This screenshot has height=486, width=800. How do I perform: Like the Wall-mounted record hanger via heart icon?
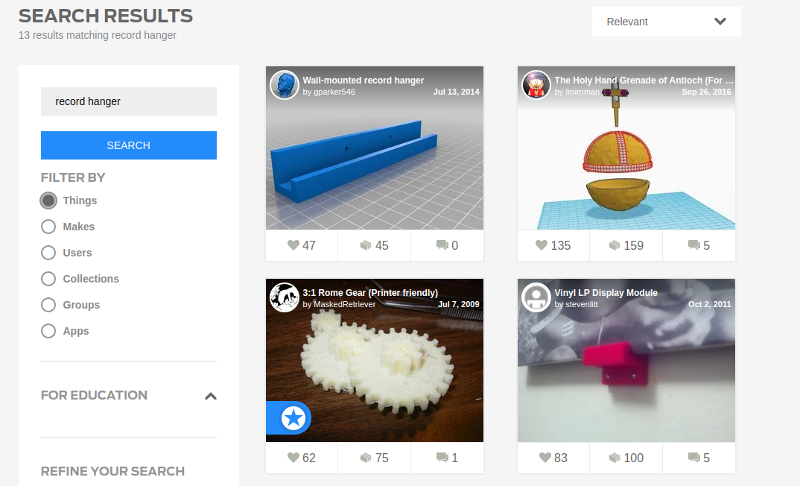293,245
